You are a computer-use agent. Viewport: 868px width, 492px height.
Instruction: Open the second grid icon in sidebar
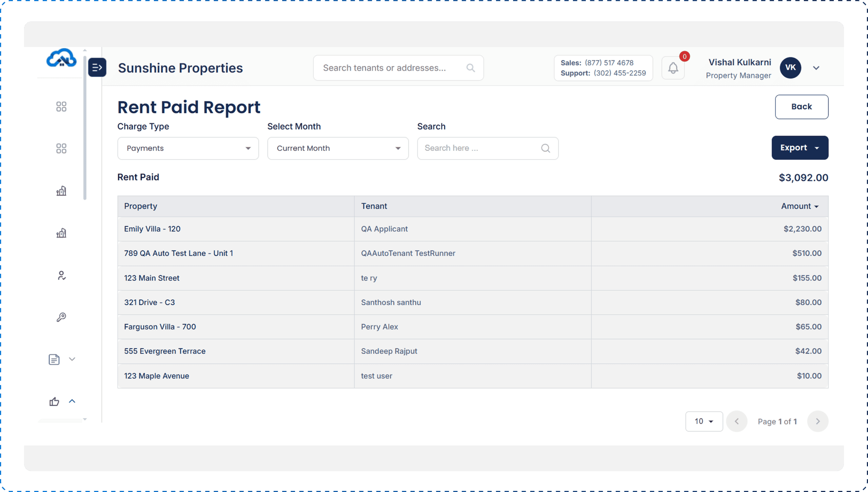(x=61, y=148)
